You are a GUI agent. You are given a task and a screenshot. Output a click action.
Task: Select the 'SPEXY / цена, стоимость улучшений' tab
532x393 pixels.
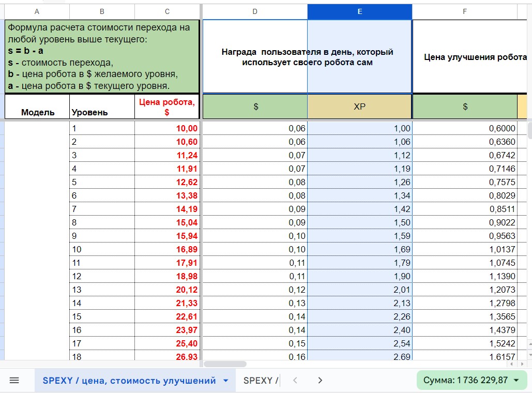(x=129, y=381)
